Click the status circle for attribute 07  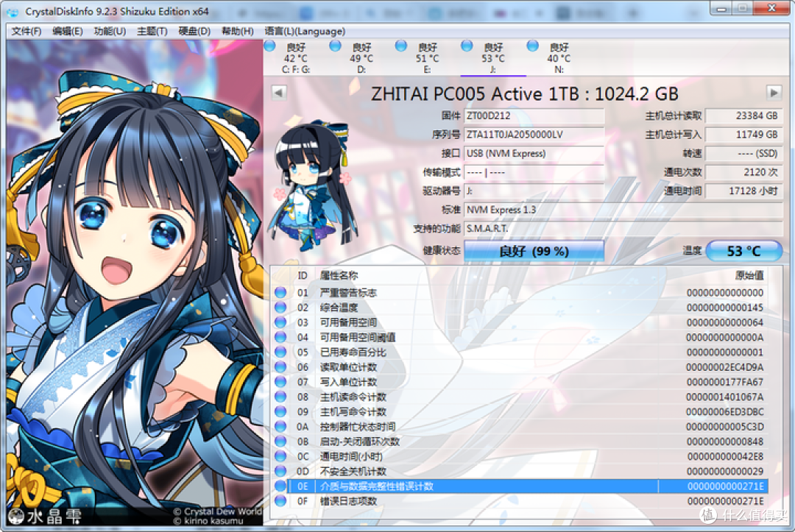click(280, 381)
